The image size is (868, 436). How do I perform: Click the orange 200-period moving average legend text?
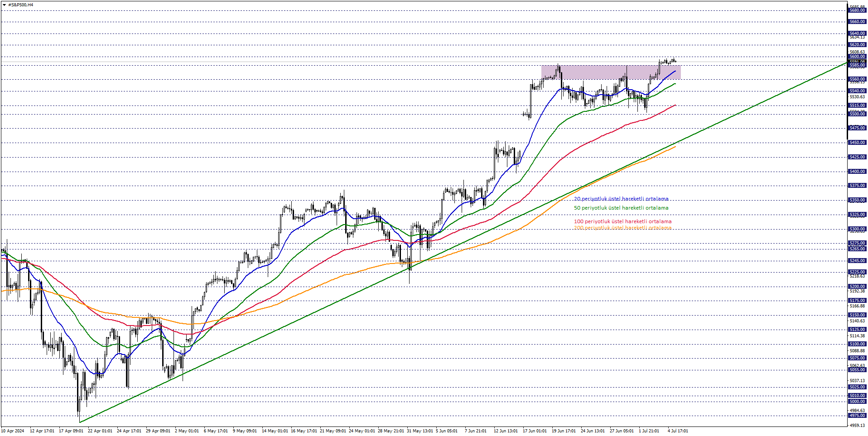622,228
